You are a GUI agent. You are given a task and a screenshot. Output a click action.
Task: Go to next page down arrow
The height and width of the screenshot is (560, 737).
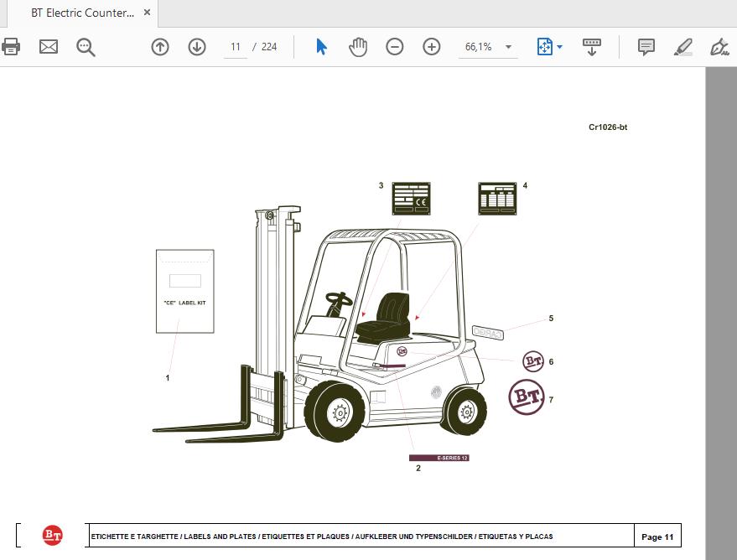[x=197, y=47]
